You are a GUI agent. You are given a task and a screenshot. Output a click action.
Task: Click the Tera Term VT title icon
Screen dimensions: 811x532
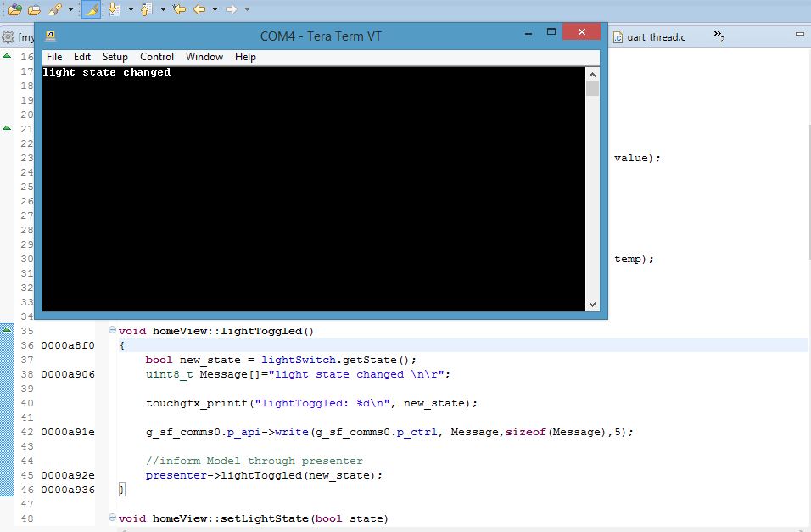[50, 36]
